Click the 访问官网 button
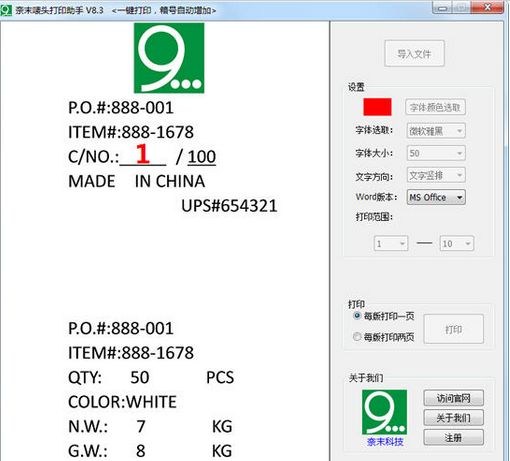510x461 pixels. [453, 398]
